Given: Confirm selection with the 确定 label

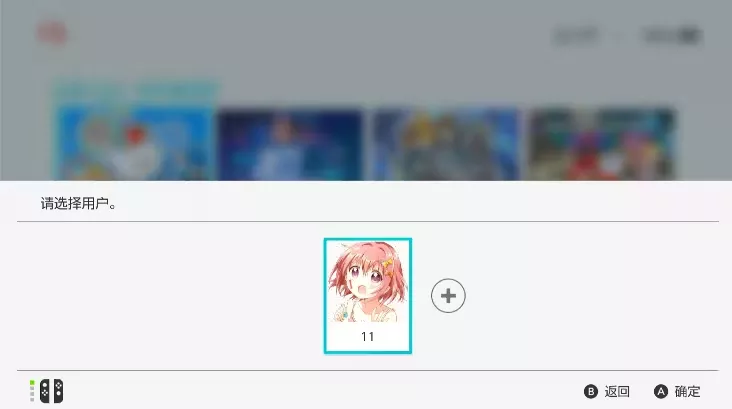Looking at the screenshot, I should pos(687,391).
